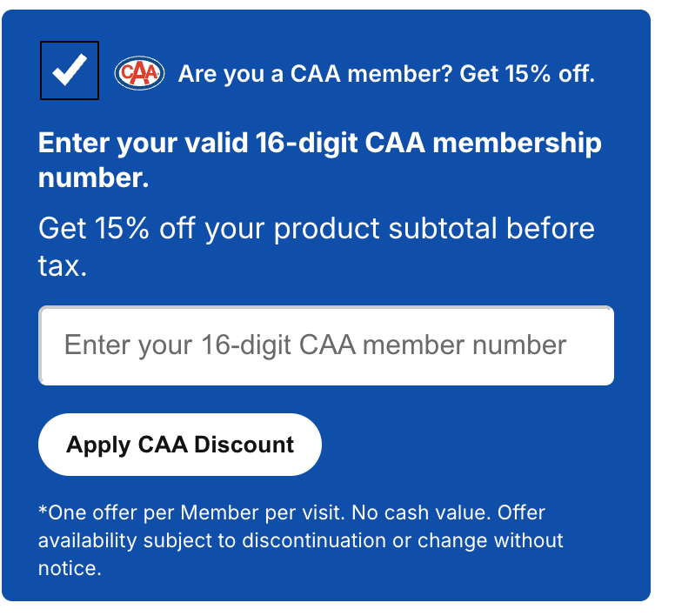Click inside the membership number text box
The image size is (675, 616).
click(x=326, y=345)
